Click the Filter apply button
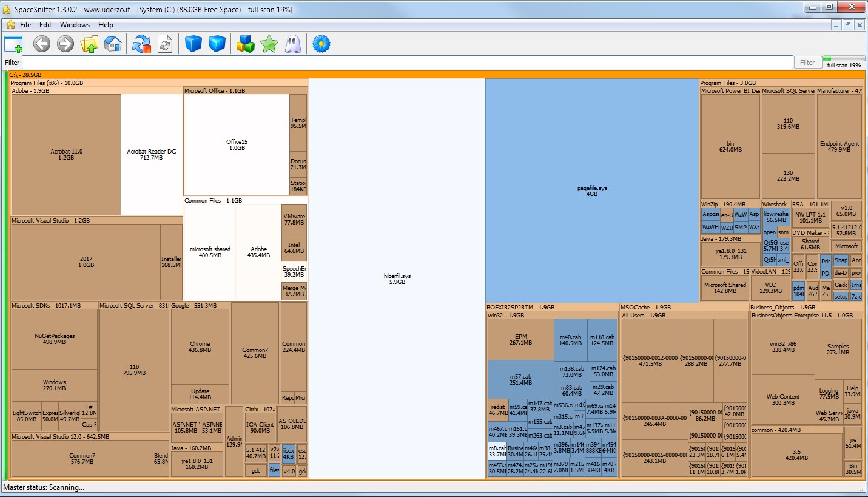 click(807, 62)
